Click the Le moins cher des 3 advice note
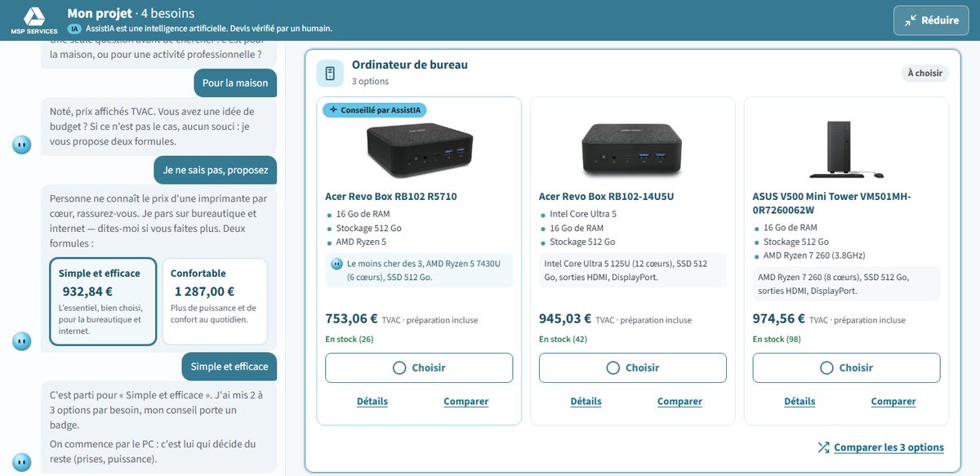 [419, 270]
